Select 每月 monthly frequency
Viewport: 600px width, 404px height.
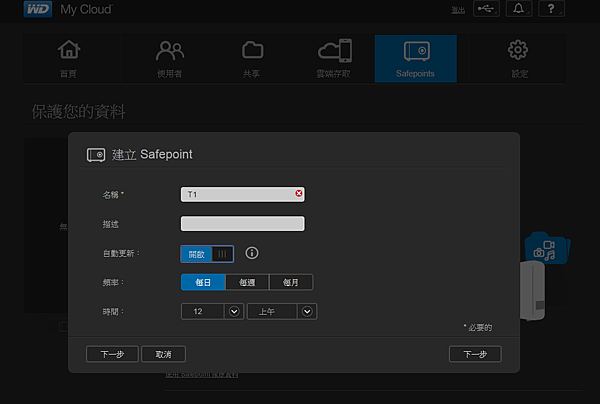291,282
